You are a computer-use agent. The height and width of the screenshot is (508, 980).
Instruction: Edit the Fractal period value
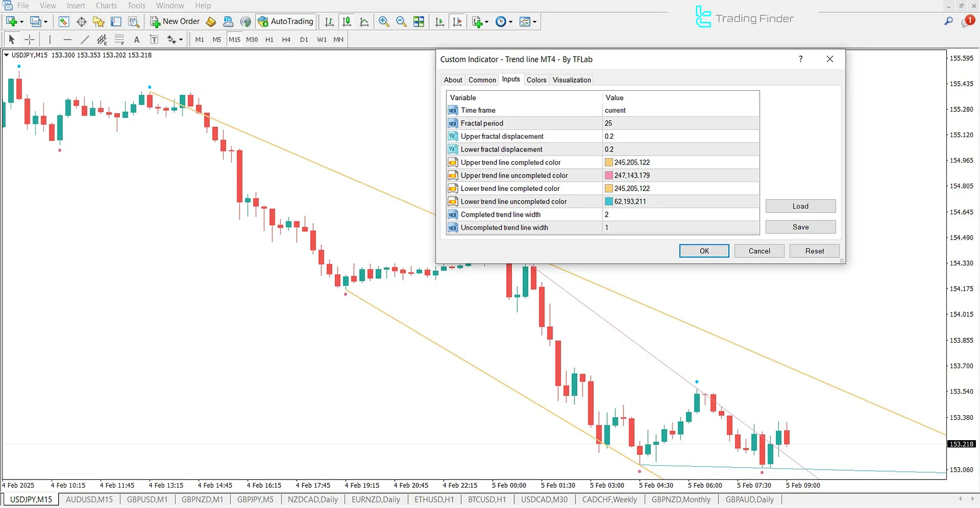pos(680,123)
